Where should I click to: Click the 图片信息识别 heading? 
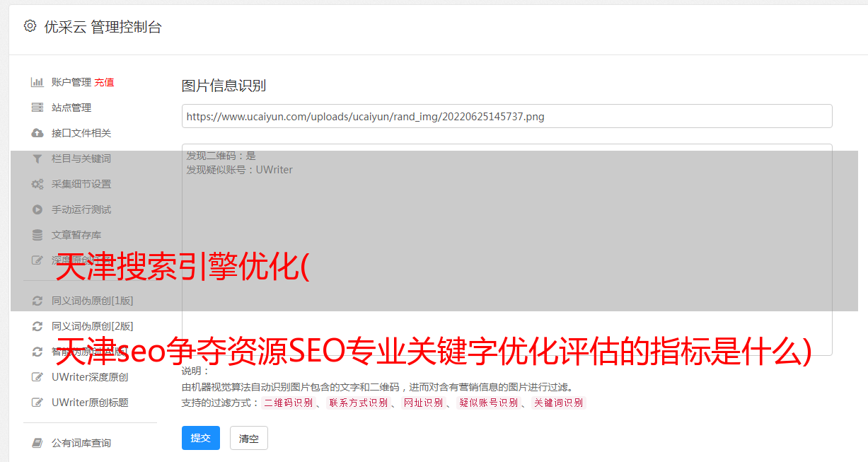coord(224,86)
